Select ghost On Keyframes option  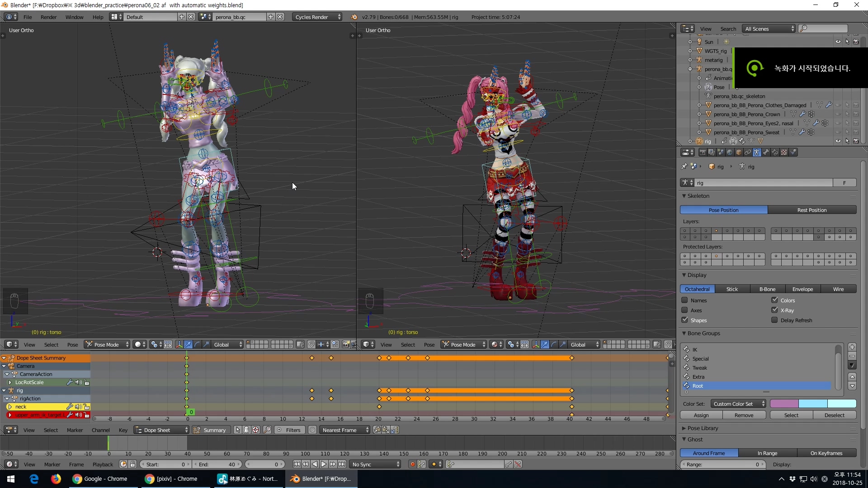(x=826, y=453)
